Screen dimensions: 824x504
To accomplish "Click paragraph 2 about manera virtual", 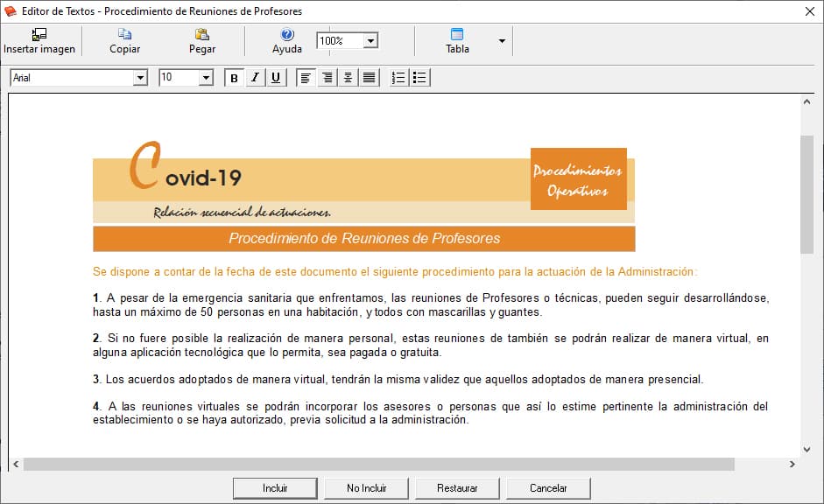I will [431, 346].
